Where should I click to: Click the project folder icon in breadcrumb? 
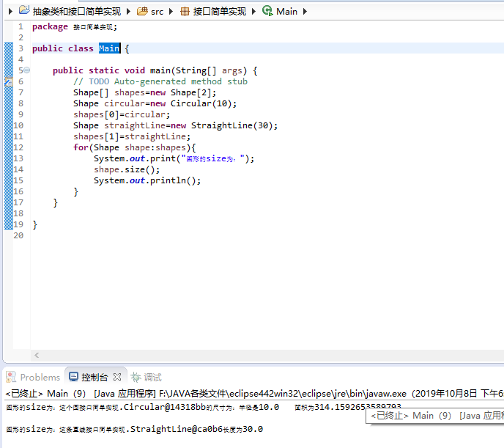pyautogui.click(x=24, y=10)
